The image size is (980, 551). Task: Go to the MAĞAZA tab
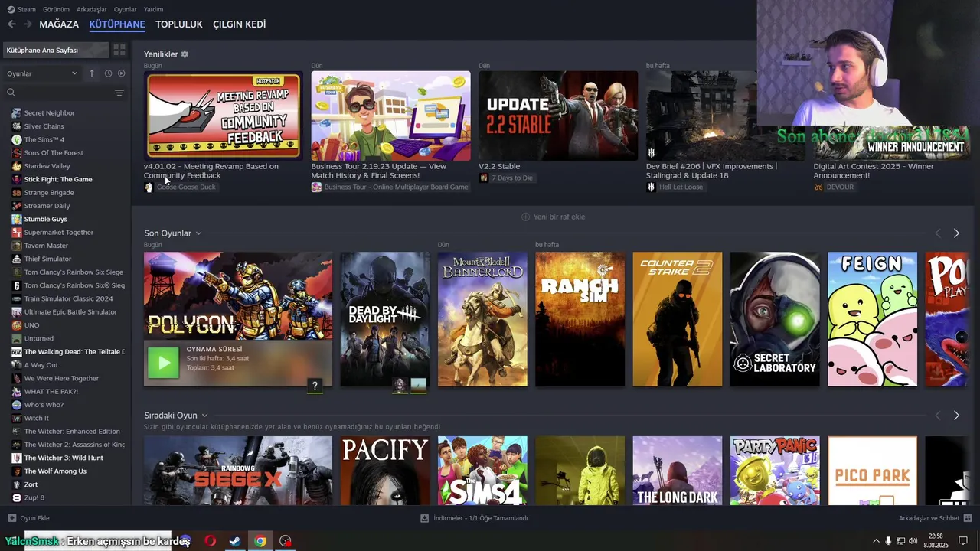click(59, 24)
